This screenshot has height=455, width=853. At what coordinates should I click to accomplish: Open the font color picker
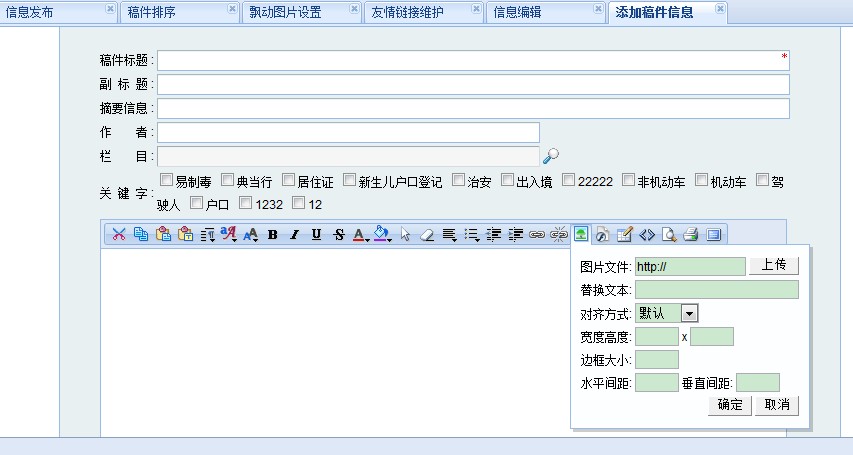pyautogui.click(x=360, y=235)
